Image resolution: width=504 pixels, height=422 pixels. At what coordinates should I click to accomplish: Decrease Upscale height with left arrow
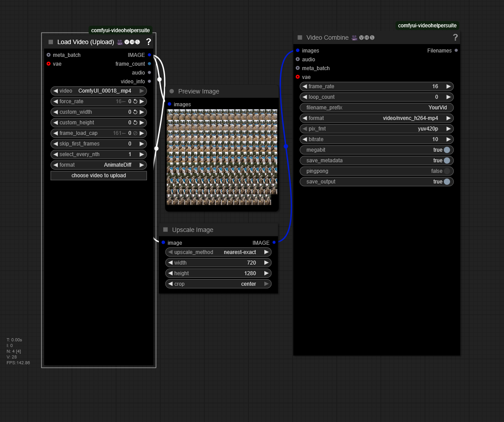coord(170,273)
